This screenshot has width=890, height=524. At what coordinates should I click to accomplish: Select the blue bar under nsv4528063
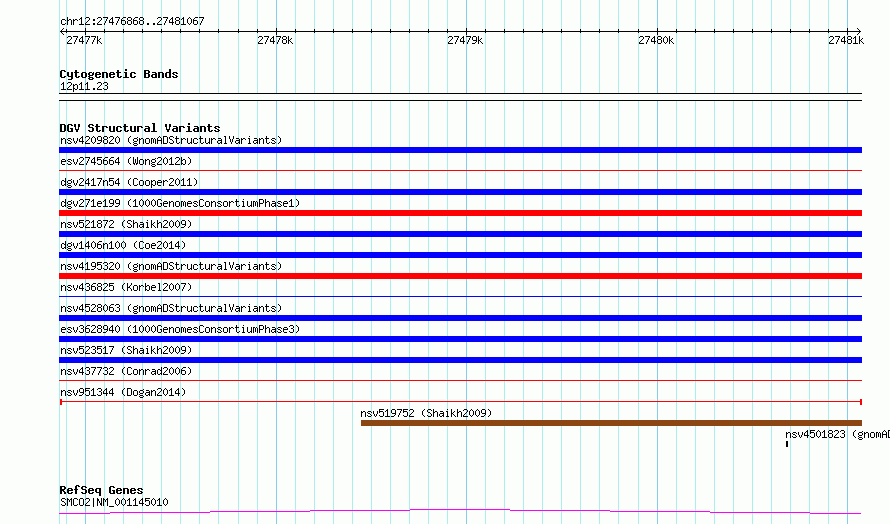(460, 318)
